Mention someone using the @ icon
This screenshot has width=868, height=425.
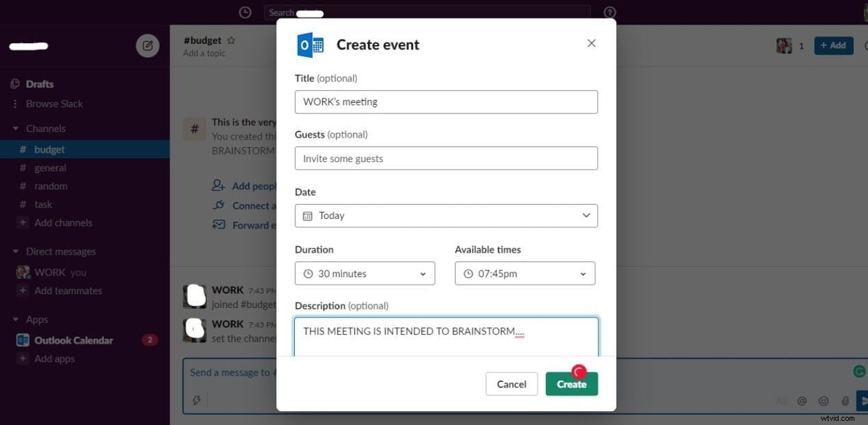[802, 401]
